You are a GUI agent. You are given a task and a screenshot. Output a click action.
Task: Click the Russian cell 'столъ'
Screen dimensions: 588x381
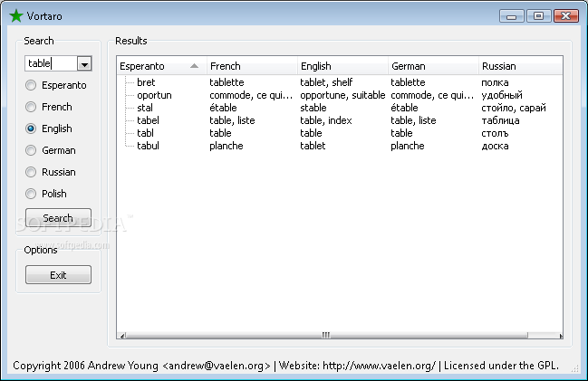pyautogui.click(x=495, y=133)
